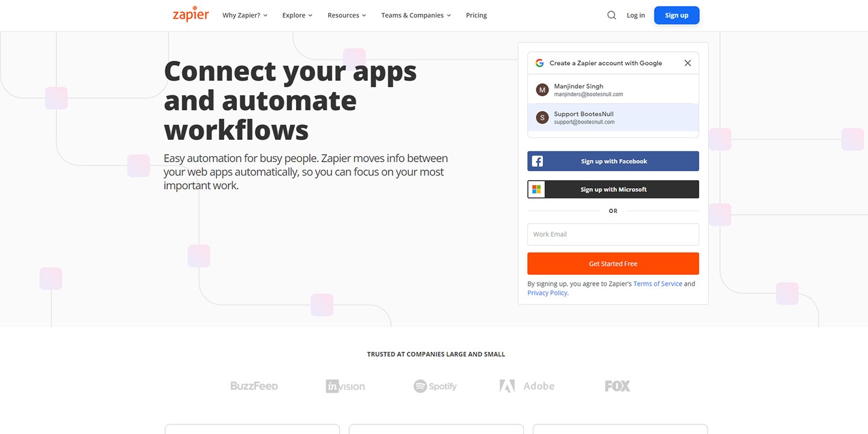The image size is (868, 434).
Task: Expand Teams & Companies menu
Action: [x=416, y=15]
